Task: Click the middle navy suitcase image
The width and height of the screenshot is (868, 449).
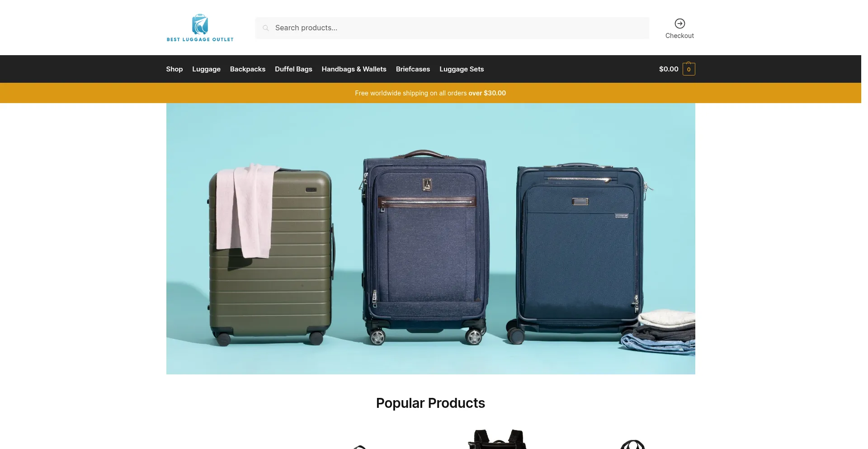Action: [425, 247]
